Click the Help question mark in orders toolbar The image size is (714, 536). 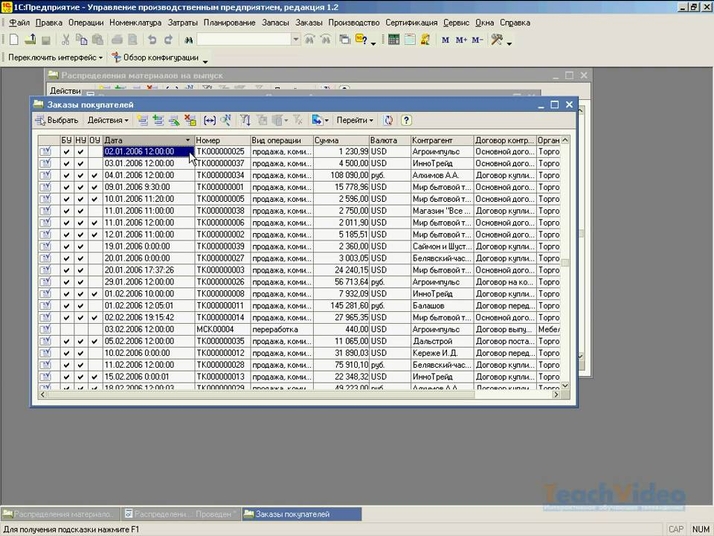pos(406,120)
